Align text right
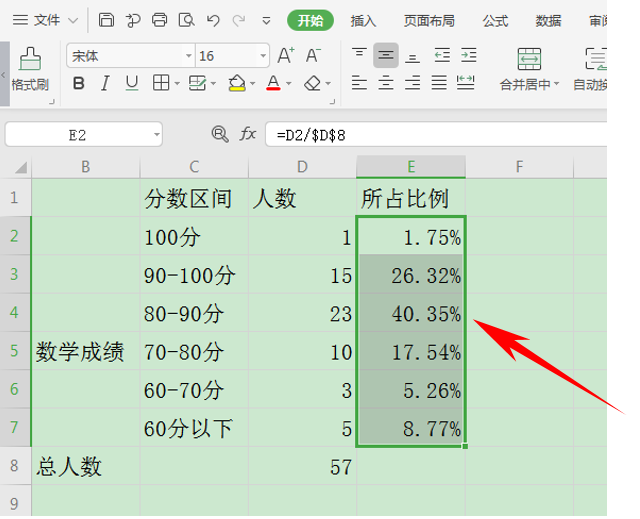640x519 pixels. pos(413,82)
